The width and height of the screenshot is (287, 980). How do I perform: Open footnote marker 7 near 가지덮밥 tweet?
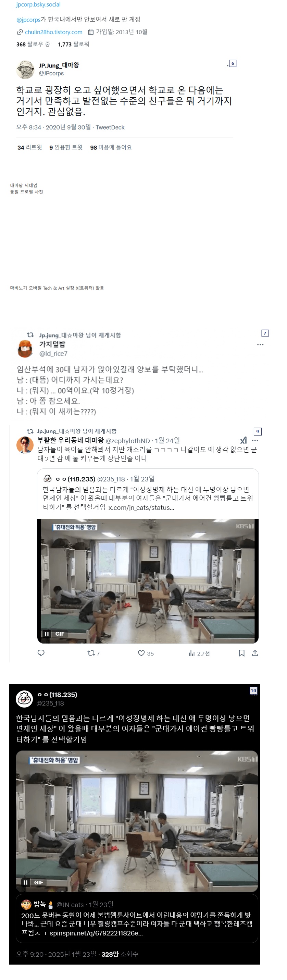(x=265, y=333)
